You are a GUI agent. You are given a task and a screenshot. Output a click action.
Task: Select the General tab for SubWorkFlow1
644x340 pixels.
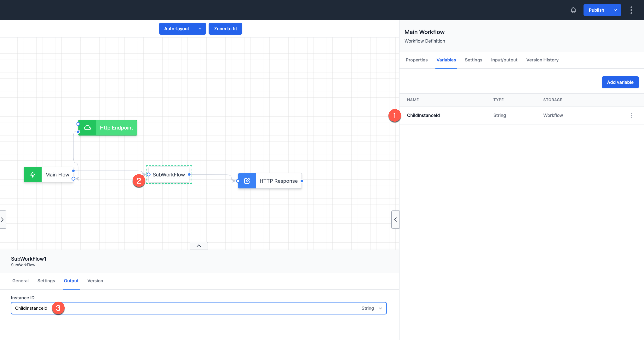click(x=20, y=281)
